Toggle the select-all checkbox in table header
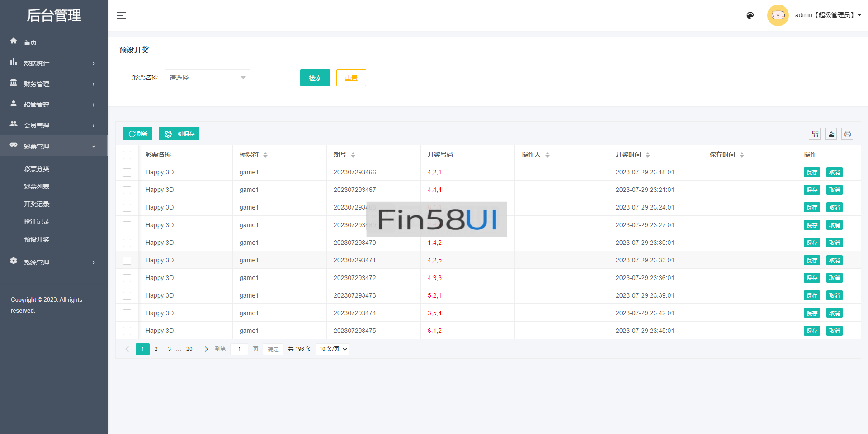This screenshot has width=868, height=434. click(127, 155)
